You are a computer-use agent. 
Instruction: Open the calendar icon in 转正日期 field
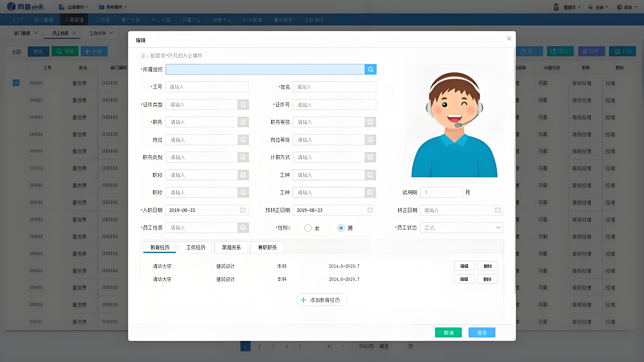(497, 210)
